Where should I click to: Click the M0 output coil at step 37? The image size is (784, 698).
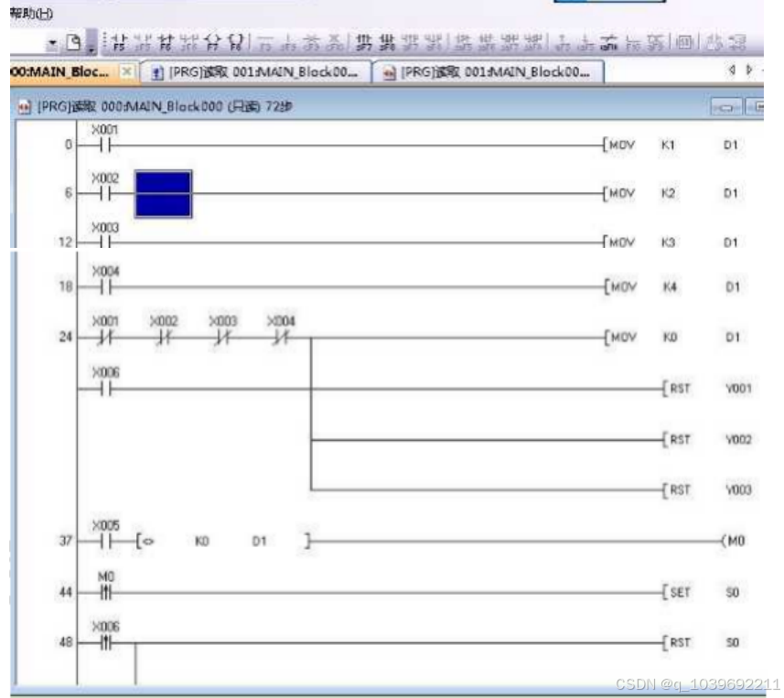(x=734, y=541)
